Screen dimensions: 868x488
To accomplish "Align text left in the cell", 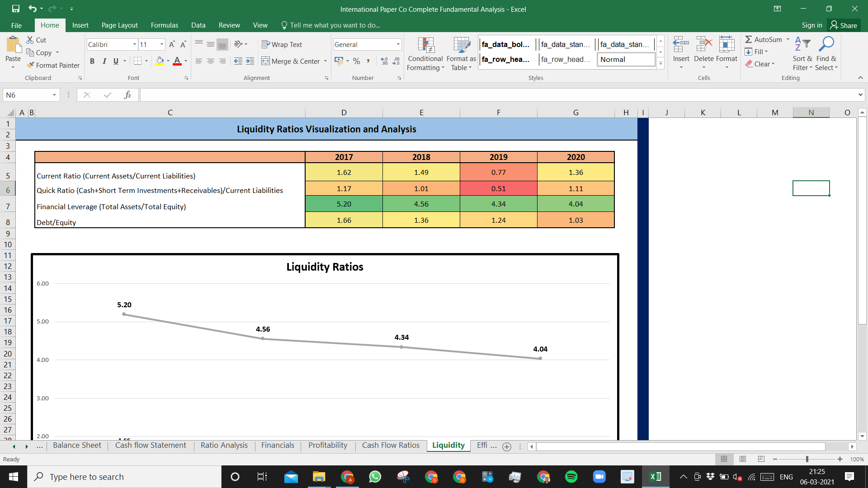I will [199, 61].
